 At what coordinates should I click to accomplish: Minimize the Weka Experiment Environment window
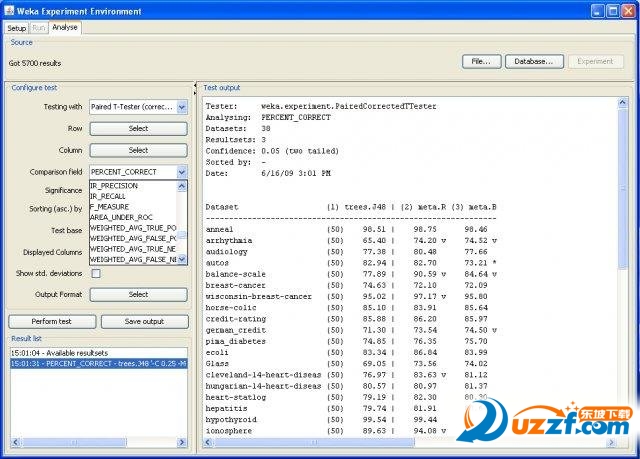(598, 11)
